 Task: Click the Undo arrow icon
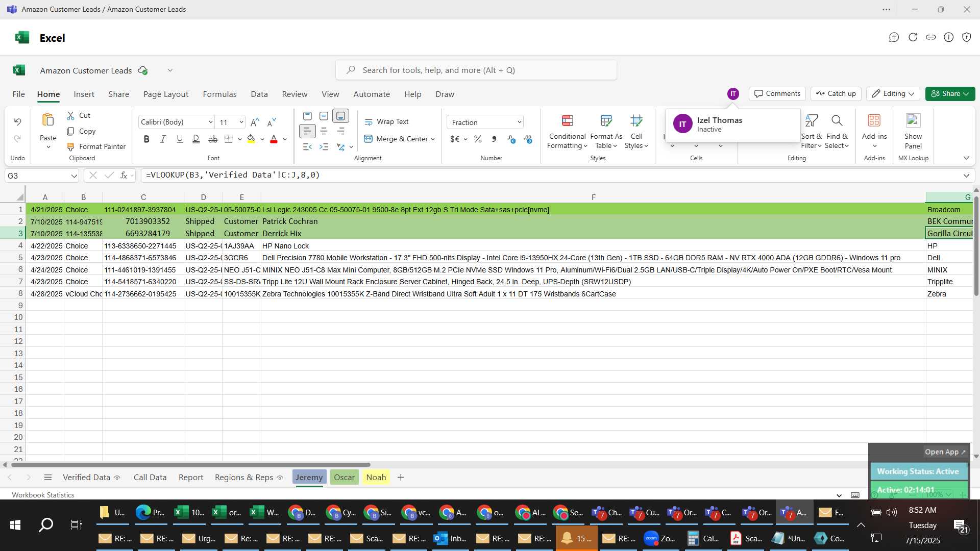(x=17, y=122)
